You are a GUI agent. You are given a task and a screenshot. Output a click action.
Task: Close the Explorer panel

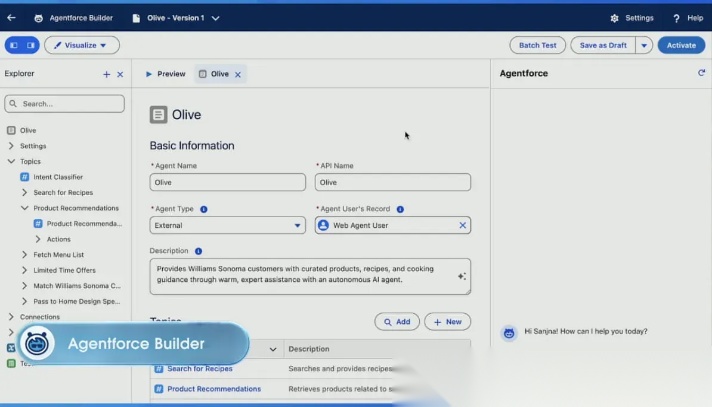click(x=120, y=74)
